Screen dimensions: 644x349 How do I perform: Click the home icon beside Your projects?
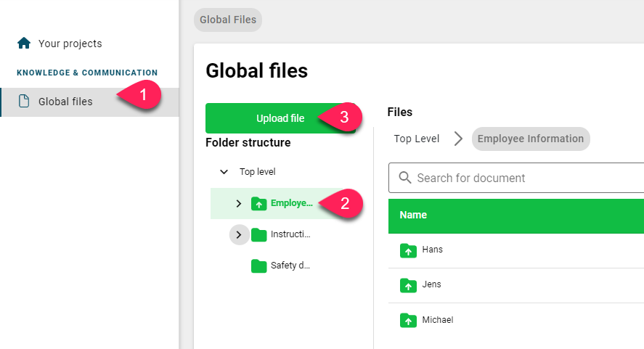(x=24, y=43)
